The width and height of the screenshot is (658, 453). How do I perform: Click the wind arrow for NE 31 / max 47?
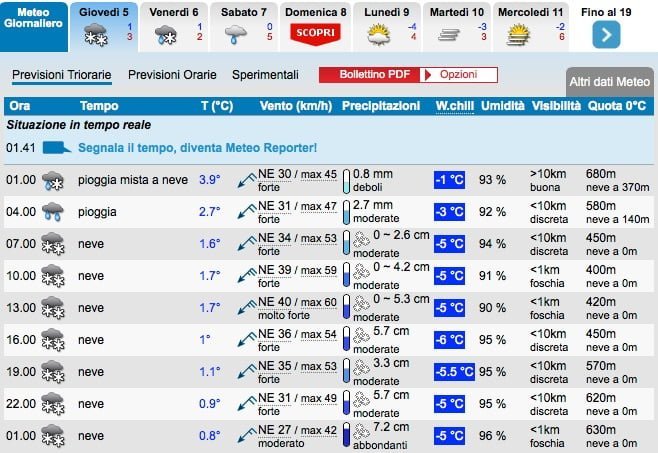click(247, 212)
